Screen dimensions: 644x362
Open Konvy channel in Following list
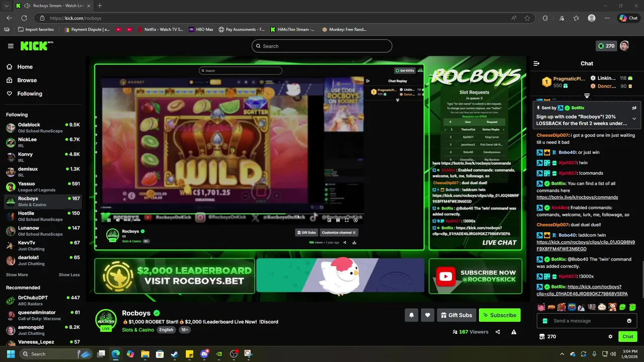[x=43, y=157]
